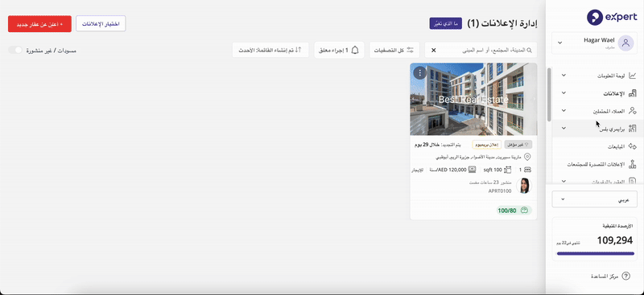This screenshot has height=295, width=644.
Task: Click the user avatar icon beside Hagar Wael
Action: coord(625,43)
